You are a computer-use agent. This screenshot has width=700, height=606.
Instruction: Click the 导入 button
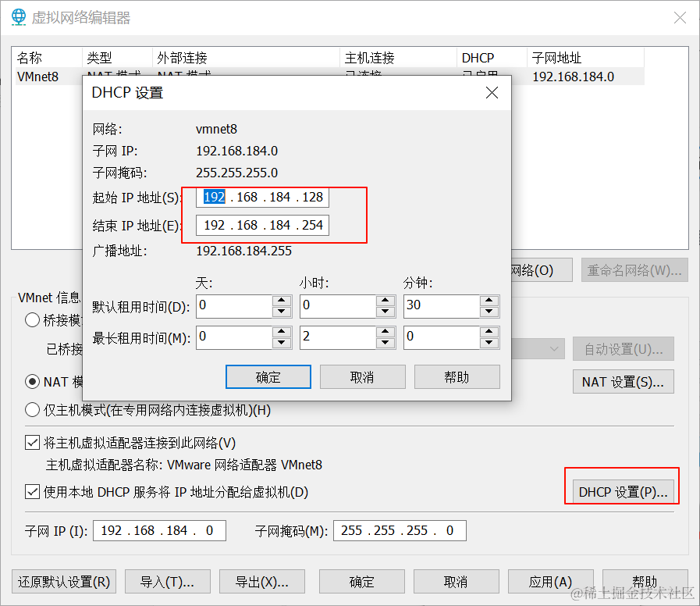coord(167,581)
